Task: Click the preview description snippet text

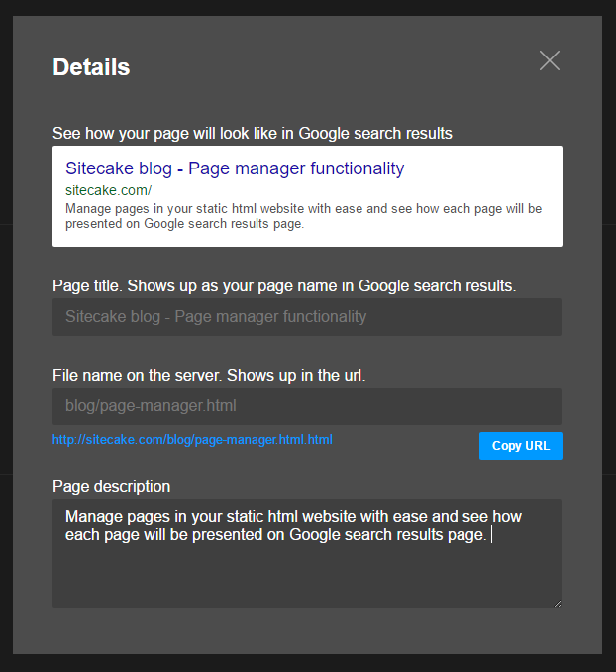Action: (303, 216)
